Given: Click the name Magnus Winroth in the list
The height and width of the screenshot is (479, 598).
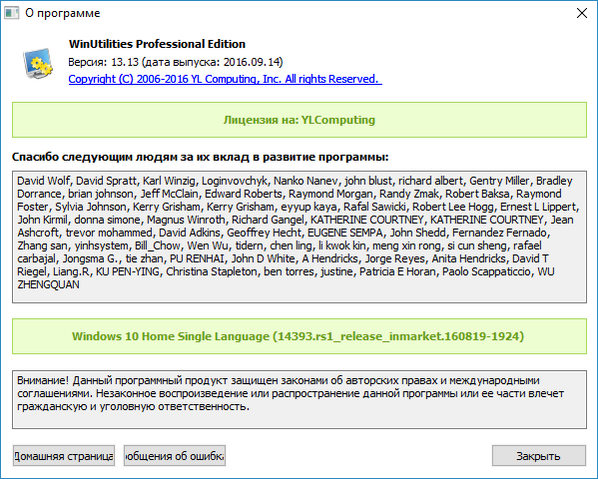Looking at the screenshot, I should pyautogui.click(x=186, y=220).
